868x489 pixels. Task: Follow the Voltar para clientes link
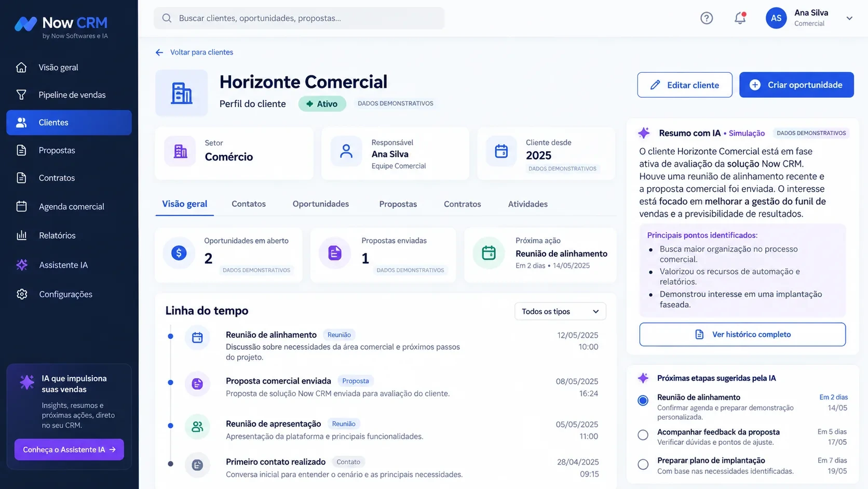tap(201, 52)
